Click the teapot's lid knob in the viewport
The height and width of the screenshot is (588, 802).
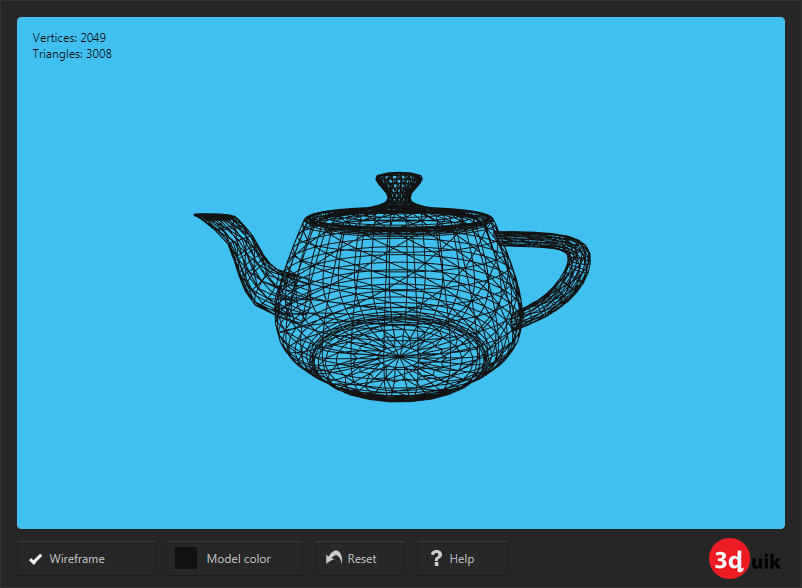tap(398, 185)
